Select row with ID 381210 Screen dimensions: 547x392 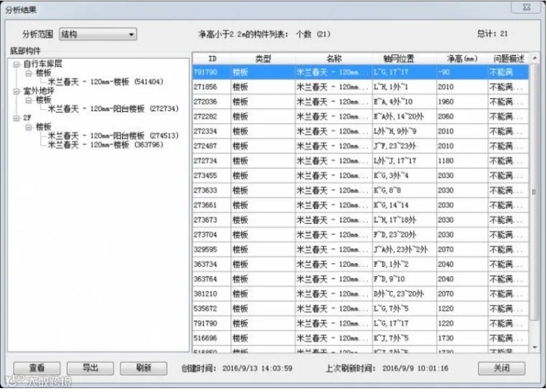[x=361, y=293]
